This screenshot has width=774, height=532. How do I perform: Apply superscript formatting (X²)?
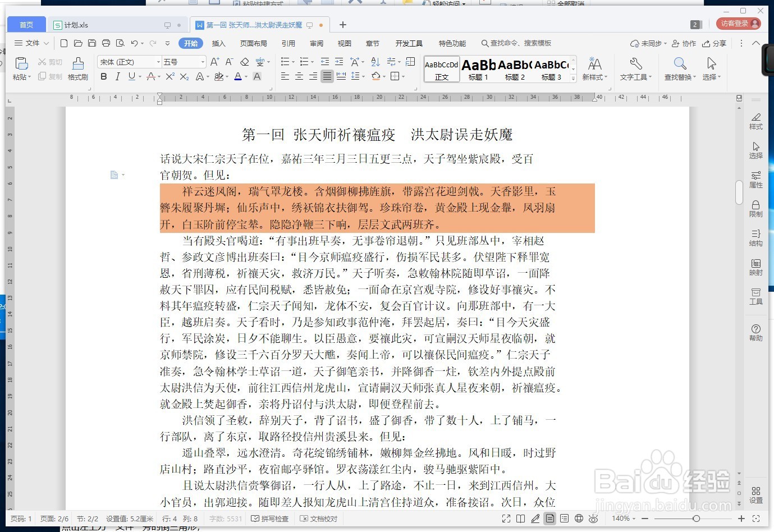pos(170,76)
